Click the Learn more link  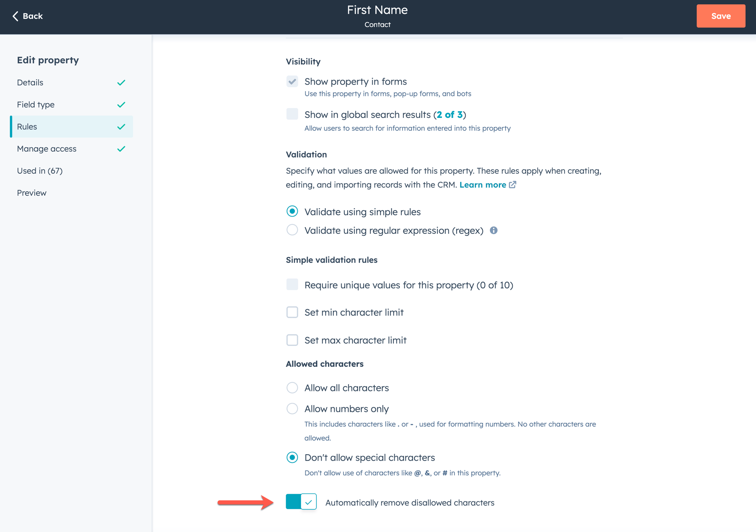click(x=483, y=185)
